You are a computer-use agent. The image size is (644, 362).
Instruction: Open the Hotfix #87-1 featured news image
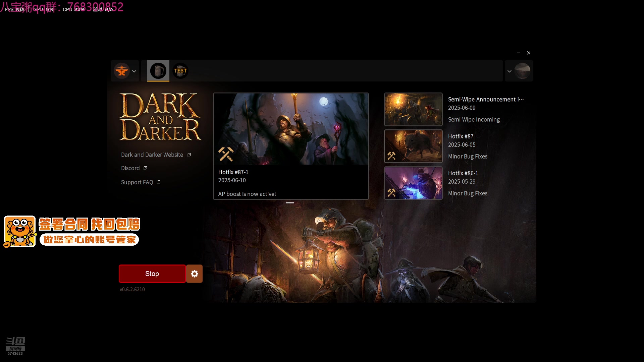point(291,129)
